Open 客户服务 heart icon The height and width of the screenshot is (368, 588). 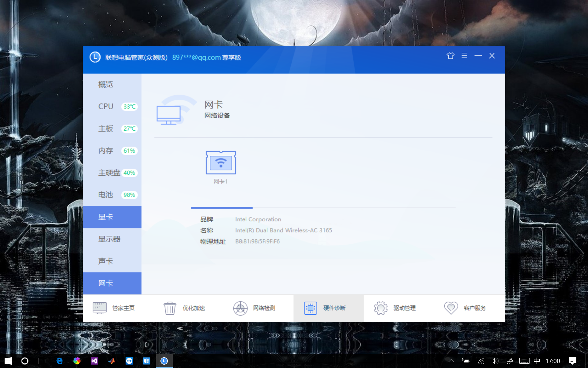click(451, 308)
